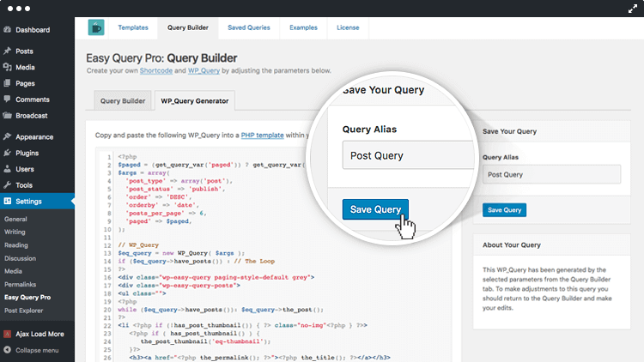Image resolution: width=644 pixels, height=362 pixels.
Task: Open the License tab
Action: point(348,27)
